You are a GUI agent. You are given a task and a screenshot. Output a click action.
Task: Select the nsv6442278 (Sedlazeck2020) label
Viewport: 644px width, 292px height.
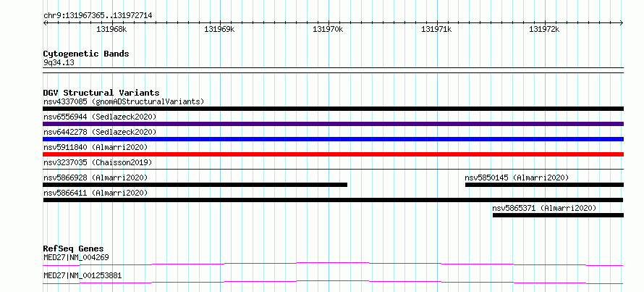pyautogui.click(x=100, y=132)
